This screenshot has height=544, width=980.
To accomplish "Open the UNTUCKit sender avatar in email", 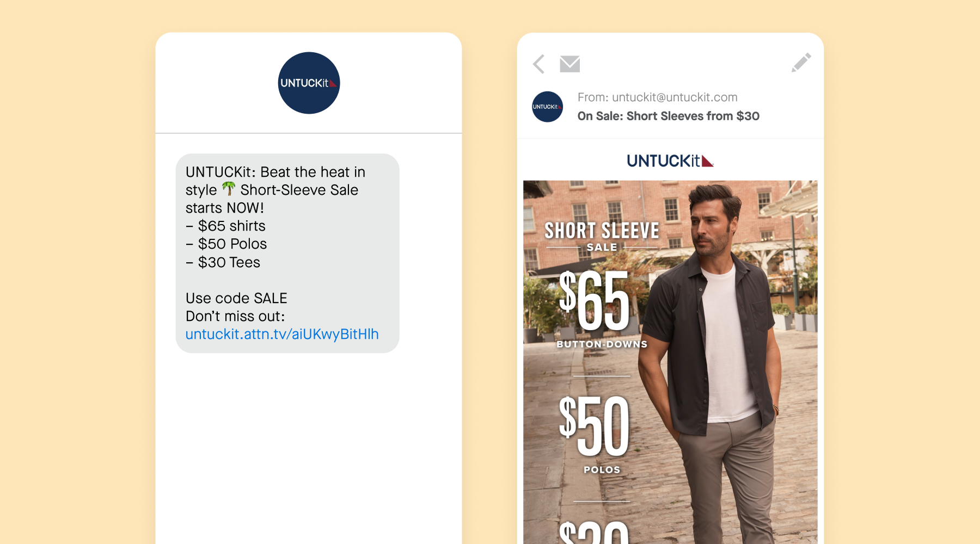I will click(547, 107).
